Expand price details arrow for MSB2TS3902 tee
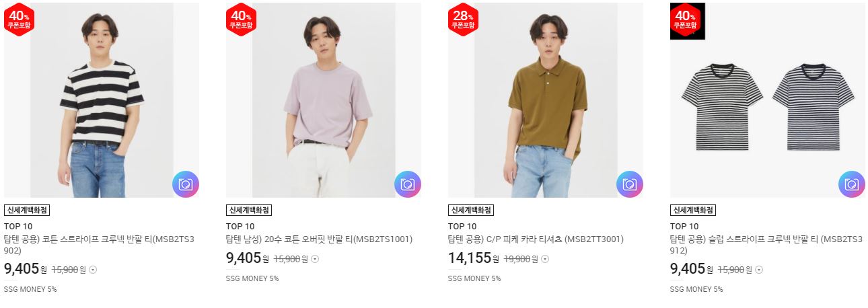The image size is (868, 308). point(93,270)
